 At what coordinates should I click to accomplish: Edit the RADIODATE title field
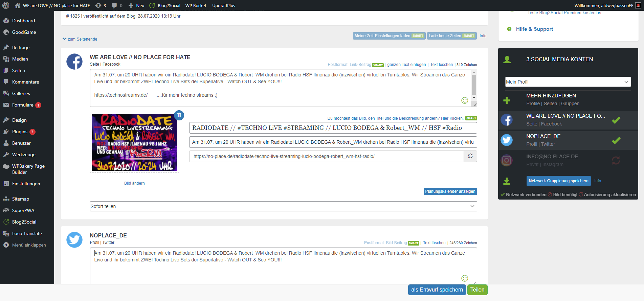[333, 128]
